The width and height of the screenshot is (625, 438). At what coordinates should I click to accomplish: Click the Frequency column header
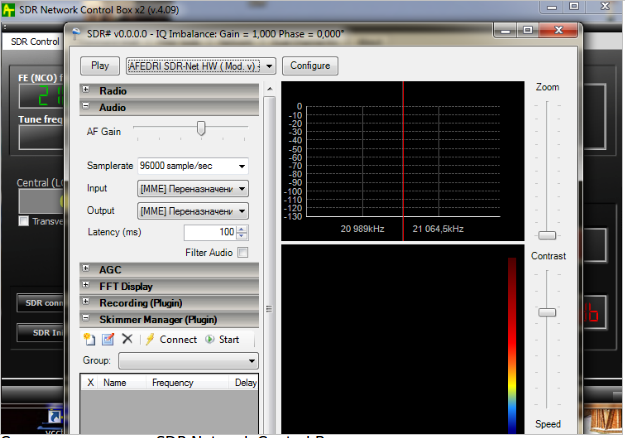(x=187, y=383)
